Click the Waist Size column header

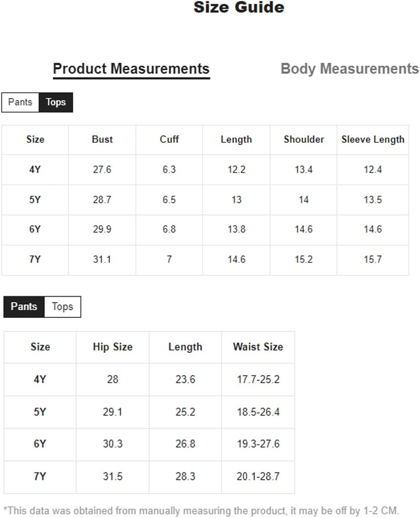pos(258,347)
